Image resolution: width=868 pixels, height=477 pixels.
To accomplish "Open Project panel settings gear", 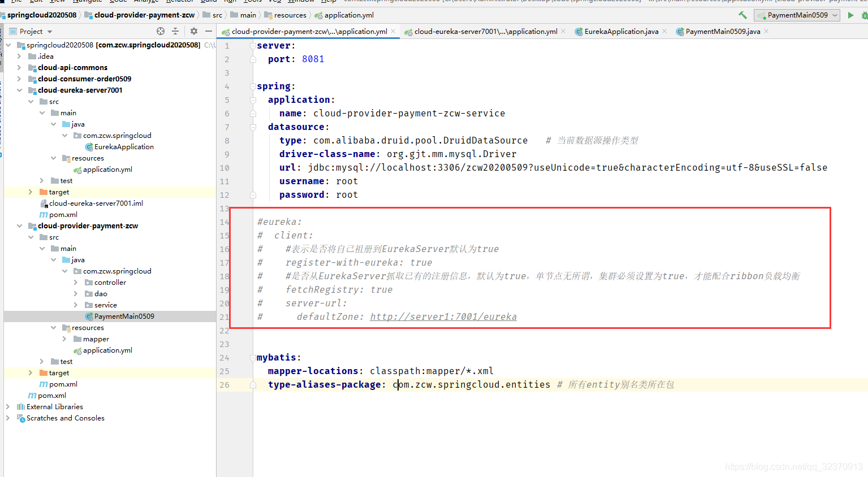I will [194, 31].
